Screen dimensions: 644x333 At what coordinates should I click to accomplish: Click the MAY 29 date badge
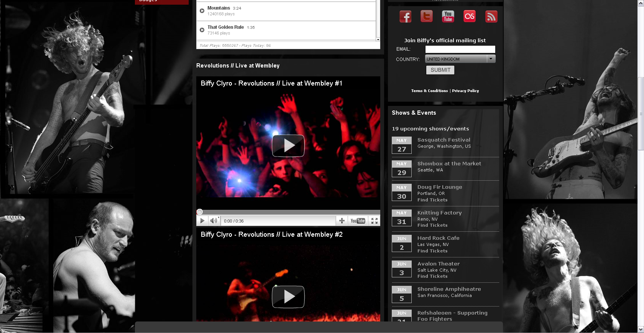402,168
